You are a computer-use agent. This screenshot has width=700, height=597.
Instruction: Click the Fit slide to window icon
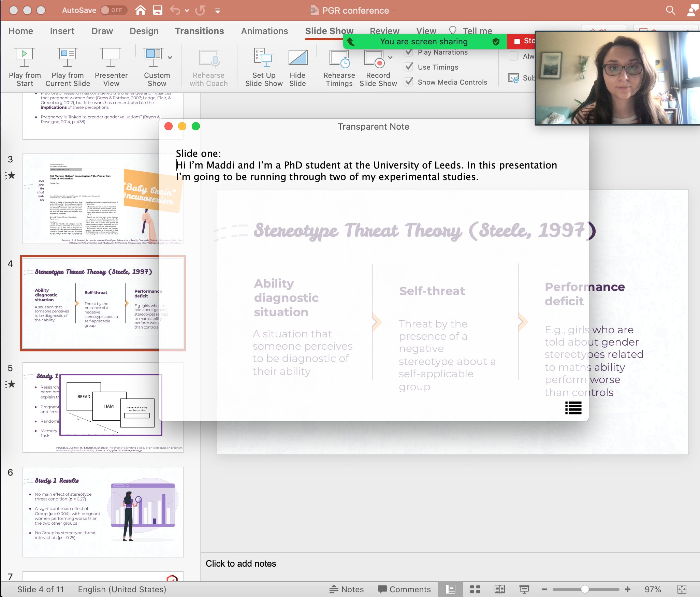click(x=682, y=589)
